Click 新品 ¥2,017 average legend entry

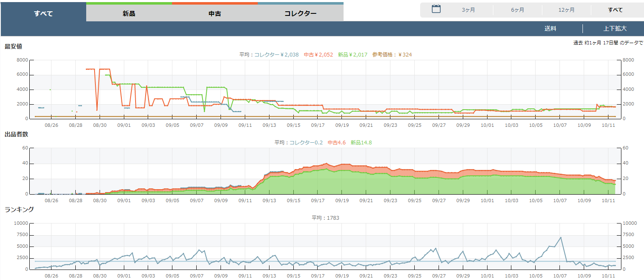(x=352, y=54)
